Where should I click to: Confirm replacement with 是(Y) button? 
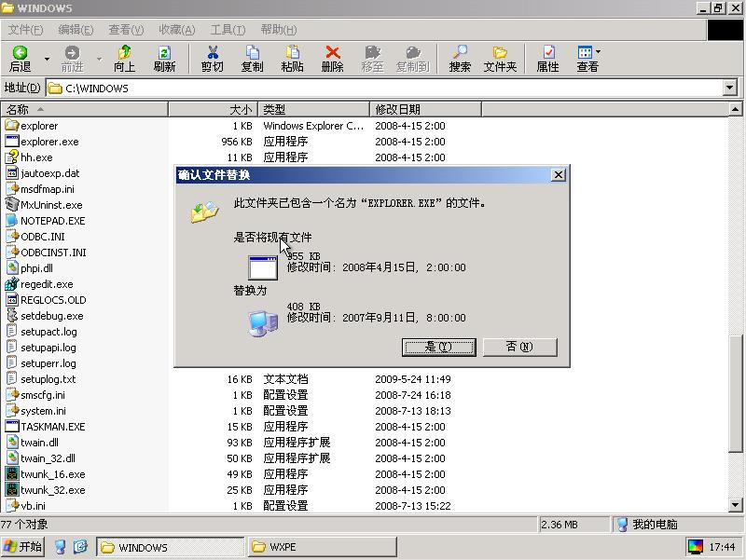click(x=438, y=347)
